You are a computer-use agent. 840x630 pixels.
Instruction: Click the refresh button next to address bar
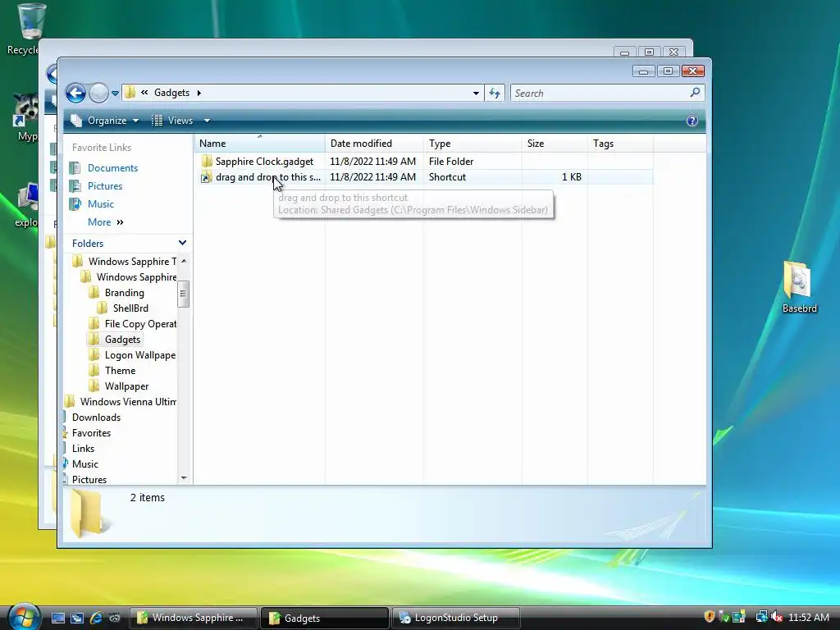click(x=495, y=94)
